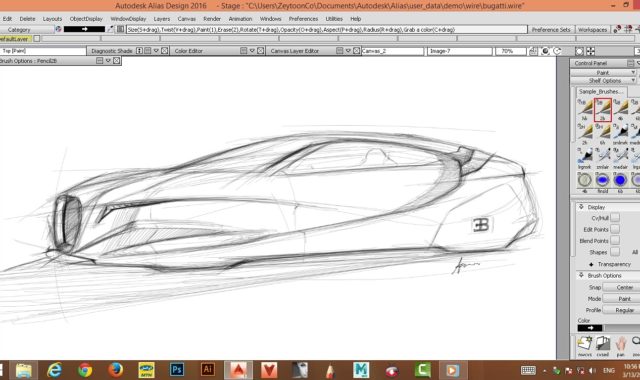Toggle the DefaultLayer checkbox
Viewport: 640px width, 380px height.
[x=37, y=38]
